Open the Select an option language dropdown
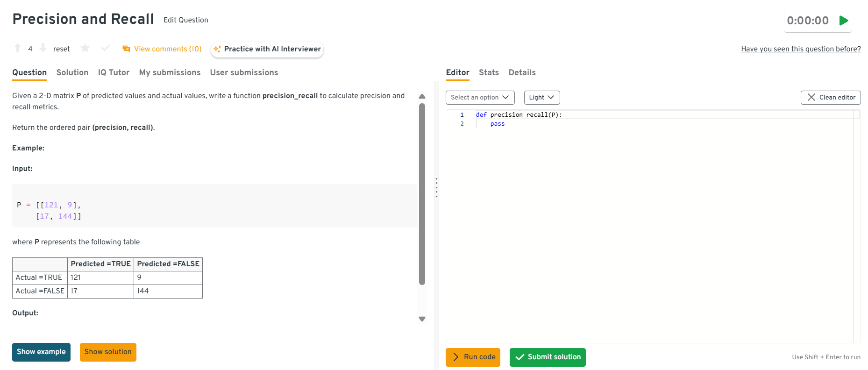Image resolution: width=868 pixels, height=370 pixels. click(480, 98)
